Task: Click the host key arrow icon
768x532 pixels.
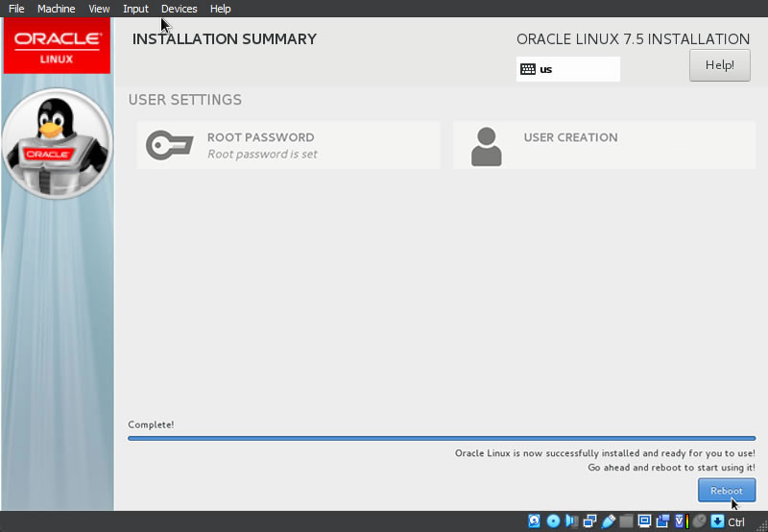Action: [x=717, y=521]
